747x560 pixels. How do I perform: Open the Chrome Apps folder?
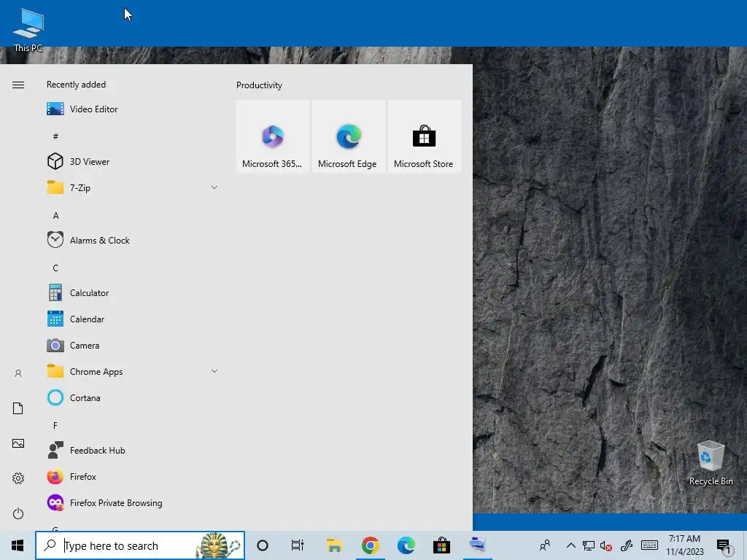point(133,371)
